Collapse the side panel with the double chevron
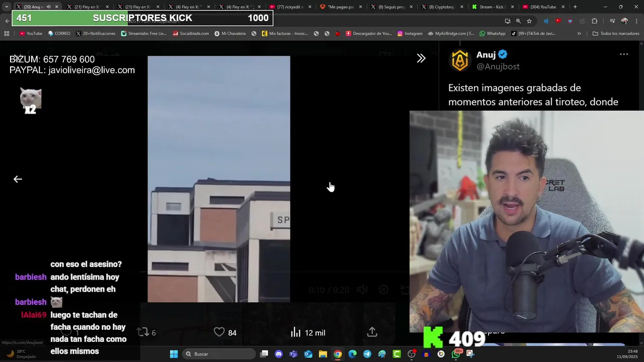This screenshot has width=644, height=362. pyautogui.click(x=421, y=58)
